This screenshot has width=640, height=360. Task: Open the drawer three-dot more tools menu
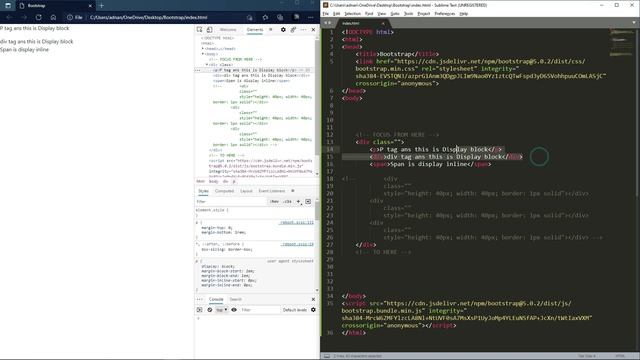200,300
